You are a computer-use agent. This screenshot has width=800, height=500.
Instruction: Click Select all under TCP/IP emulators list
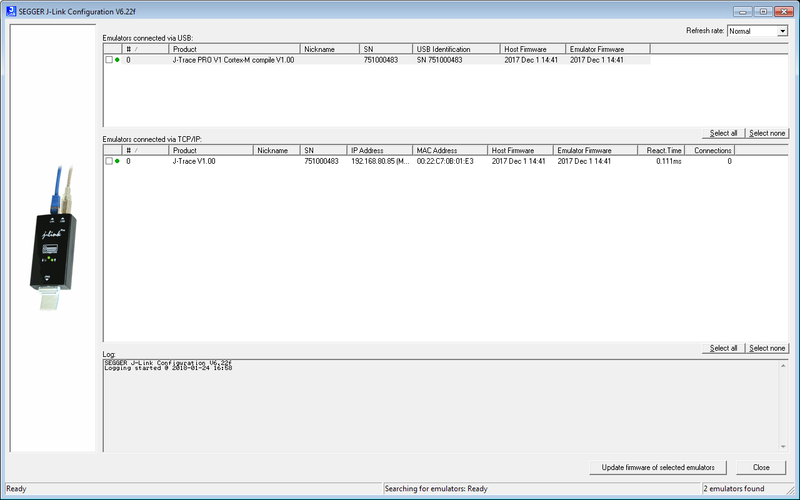coord(723,348)
